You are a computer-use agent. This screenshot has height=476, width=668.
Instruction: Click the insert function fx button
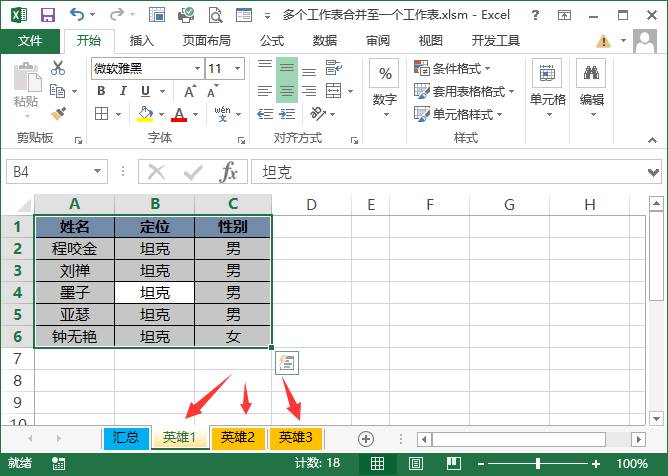pos(229,172)
